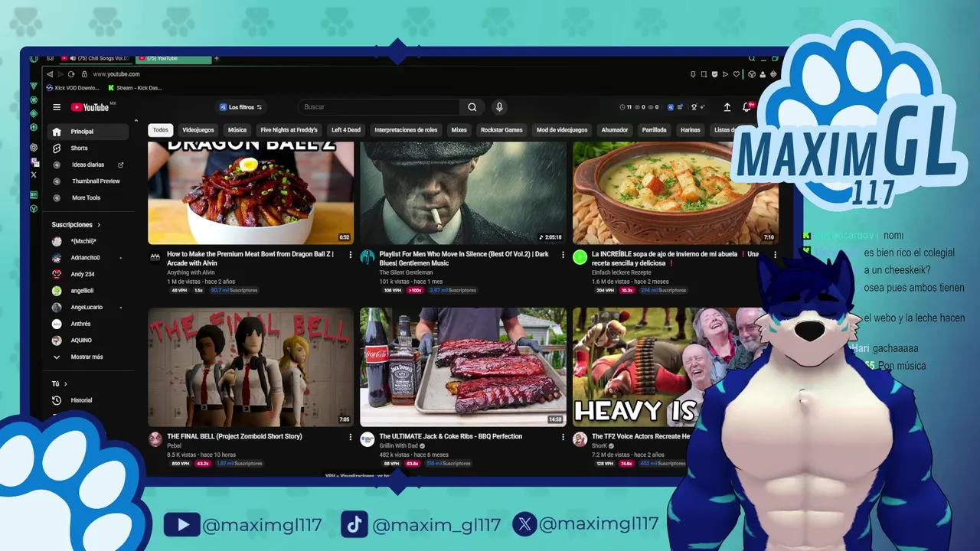
Task: Click the upload arrow icon in YouTube header
Action: click(x=727, y=107)
